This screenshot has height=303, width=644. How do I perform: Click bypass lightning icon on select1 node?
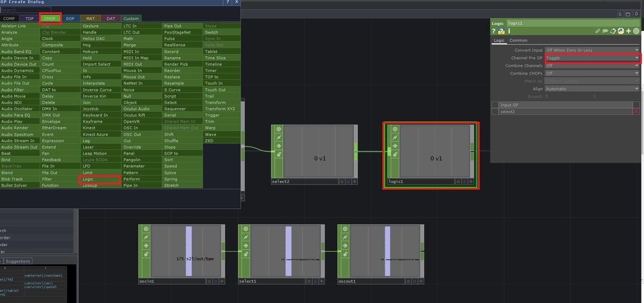pyautogui.click(x=246, y=237)
